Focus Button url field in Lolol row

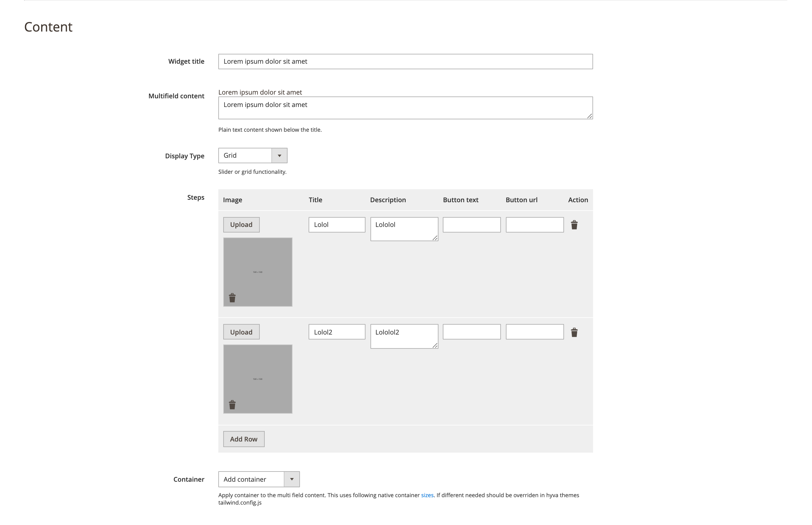tap(535, 225)
